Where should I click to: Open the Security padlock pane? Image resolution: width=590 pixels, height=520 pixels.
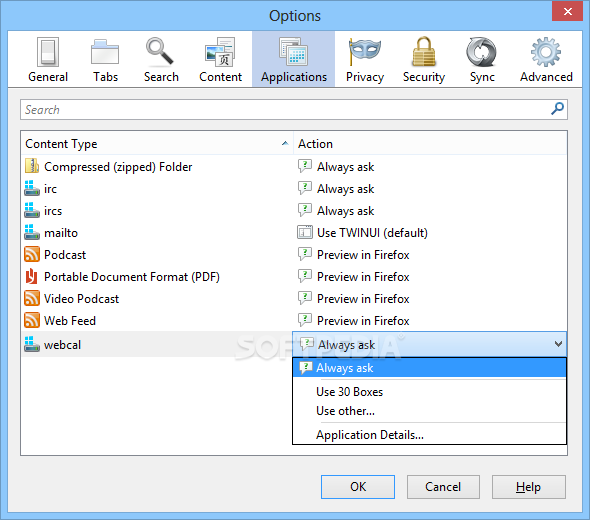(x=424, y=59)
